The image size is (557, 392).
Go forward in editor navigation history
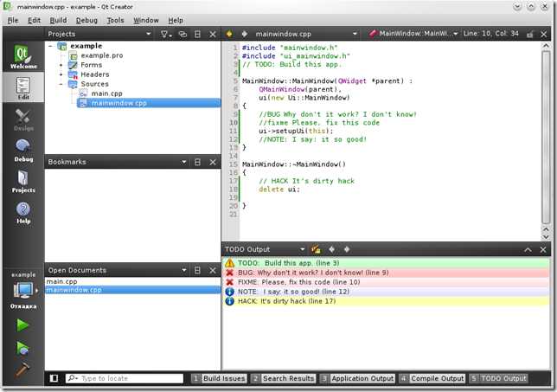tap(245, 34)
